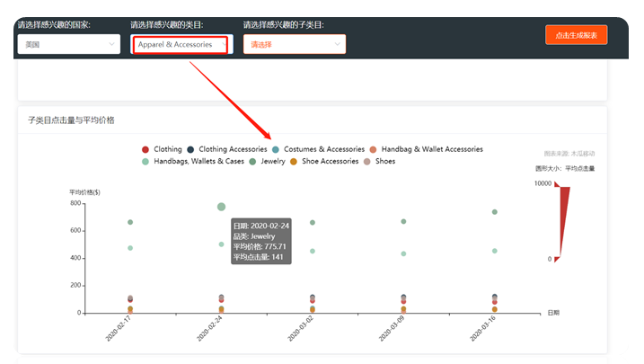Toggle Clothing Accessories legend item
The image size is (644, 364).
[191, 149]
